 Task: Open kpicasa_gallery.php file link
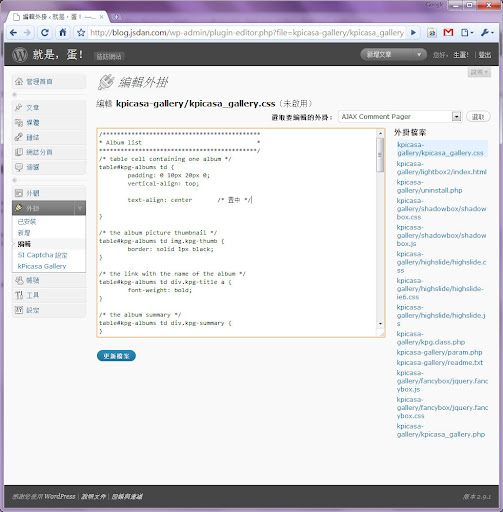pyautogui.click(x=441, y=430)
